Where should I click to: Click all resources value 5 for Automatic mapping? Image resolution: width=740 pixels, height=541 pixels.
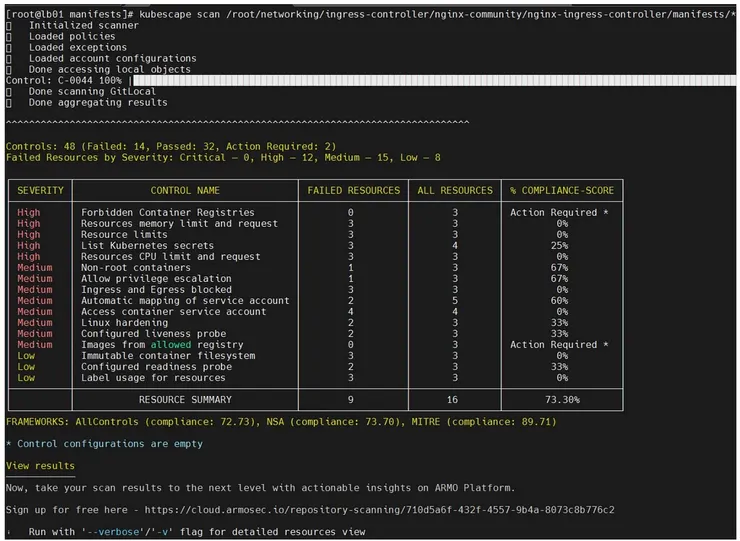tap(455, 301)
